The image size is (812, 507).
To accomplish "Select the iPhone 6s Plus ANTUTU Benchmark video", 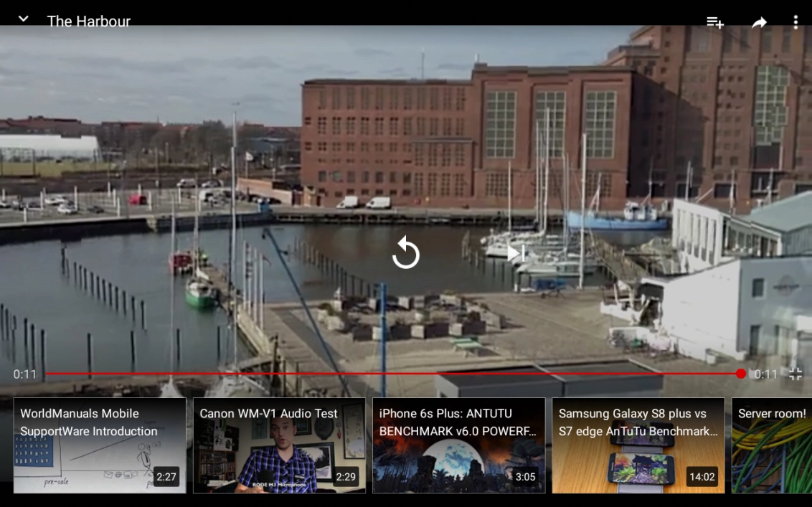I will click(458, 445).
